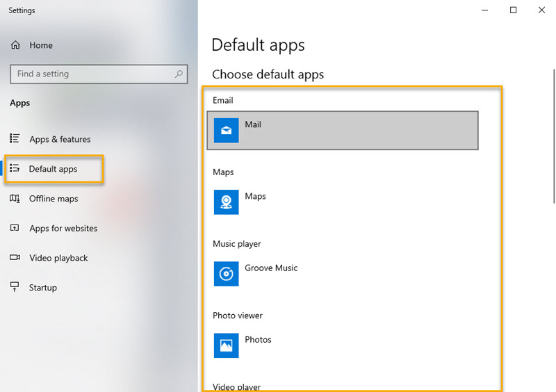Click the Apps section header
The width and height of the screenshot is (556, 392).
point(20,103)
